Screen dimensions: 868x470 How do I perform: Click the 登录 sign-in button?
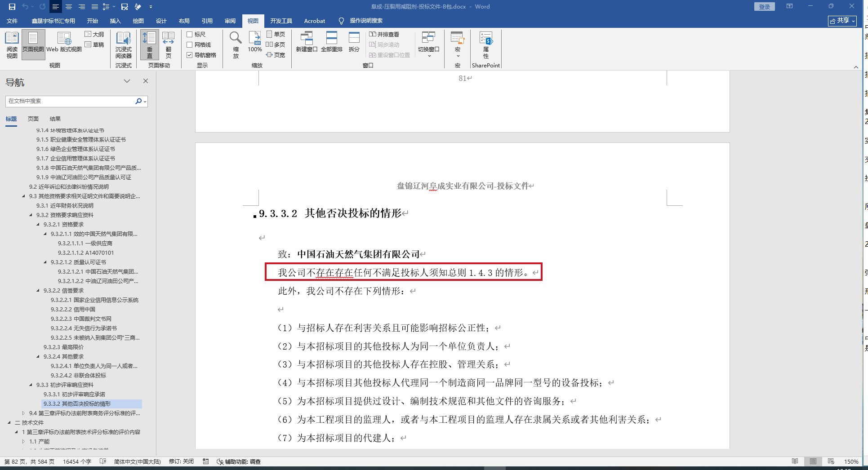[x=764, y=7]
